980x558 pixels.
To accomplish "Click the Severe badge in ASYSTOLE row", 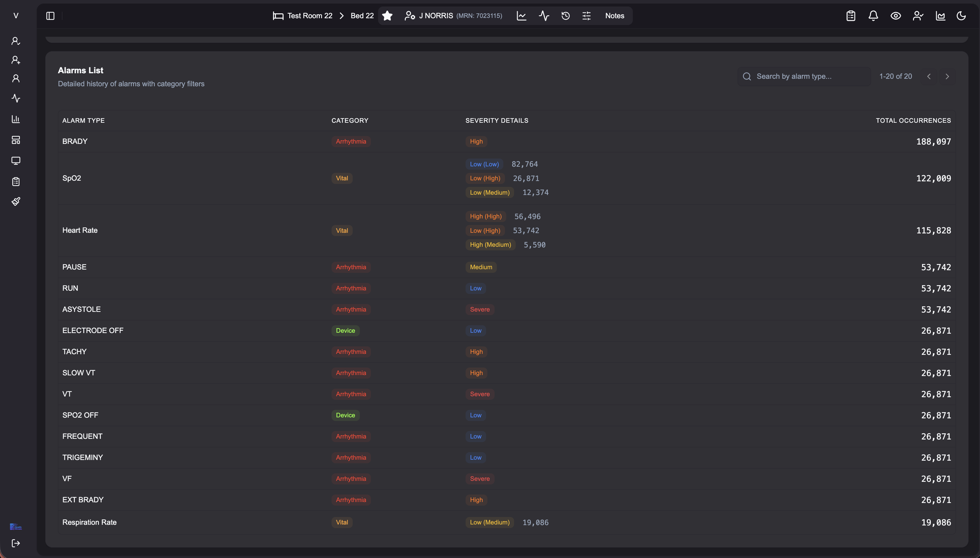I will pos(480,309).
